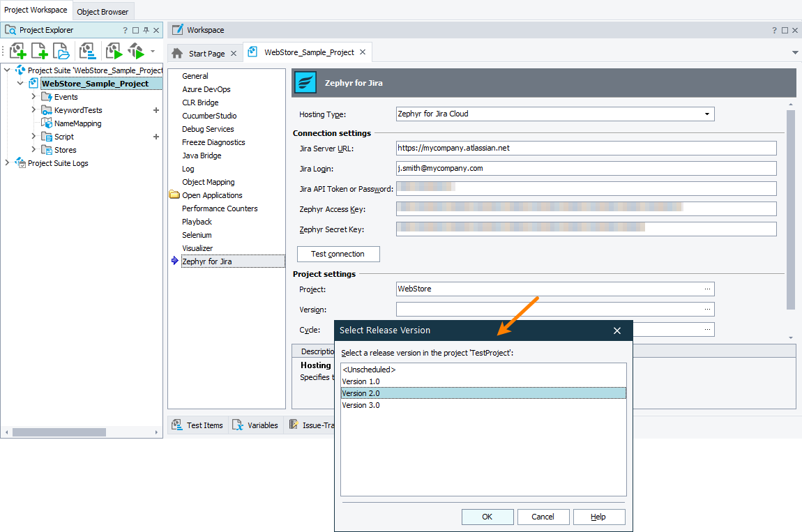
Task: Click the Events folder icon in the tree
Action: coord(47,97)
